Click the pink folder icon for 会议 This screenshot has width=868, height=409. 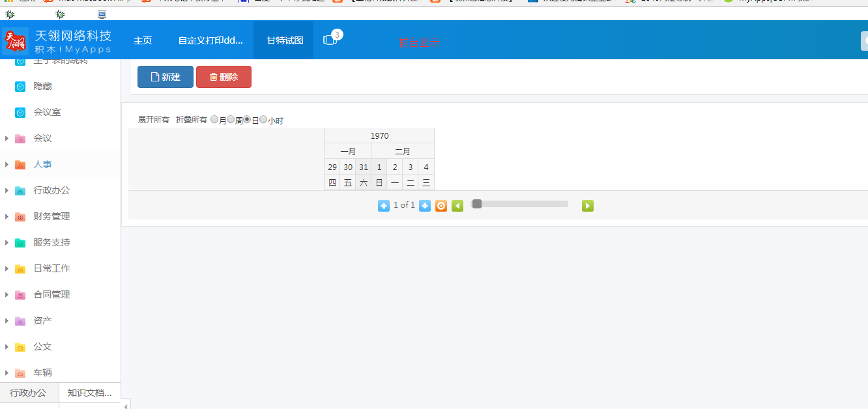tap(20, 138)
